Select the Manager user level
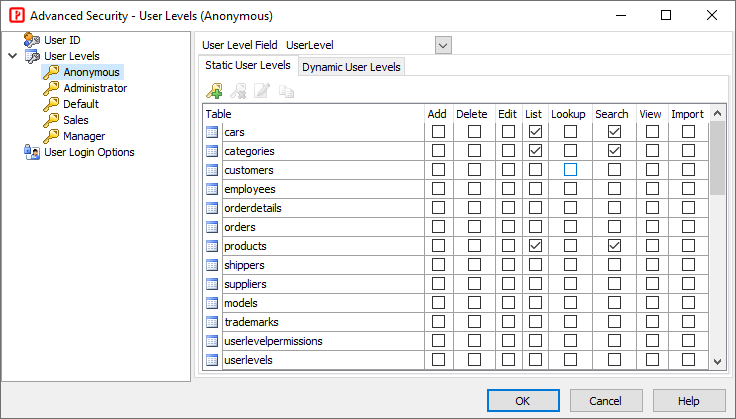Image resolution: width=736 pixels, height=419 pixels. 84,136
